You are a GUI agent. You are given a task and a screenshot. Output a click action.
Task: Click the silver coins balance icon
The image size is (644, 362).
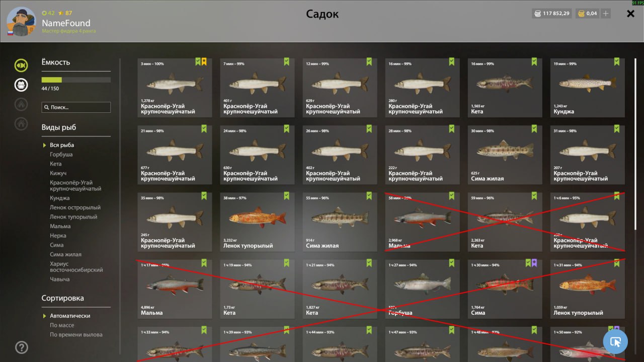click(x=537, y=14)
